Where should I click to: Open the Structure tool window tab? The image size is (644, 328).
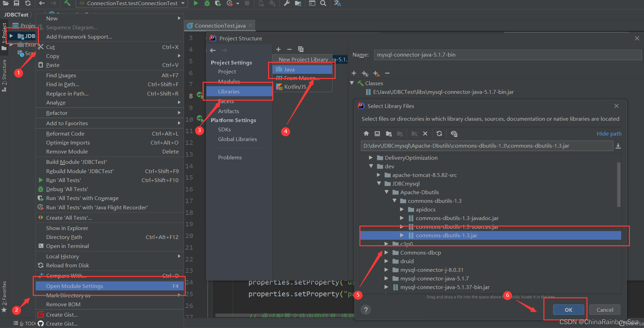(x=4, y=75)
